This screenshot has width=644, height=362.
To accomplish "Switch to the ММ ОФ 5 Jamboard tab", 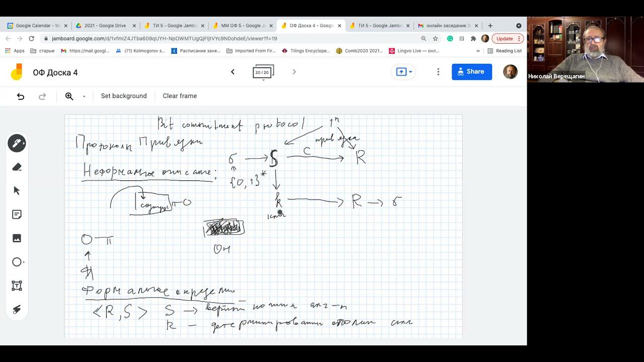I will (x=242, y=26).
